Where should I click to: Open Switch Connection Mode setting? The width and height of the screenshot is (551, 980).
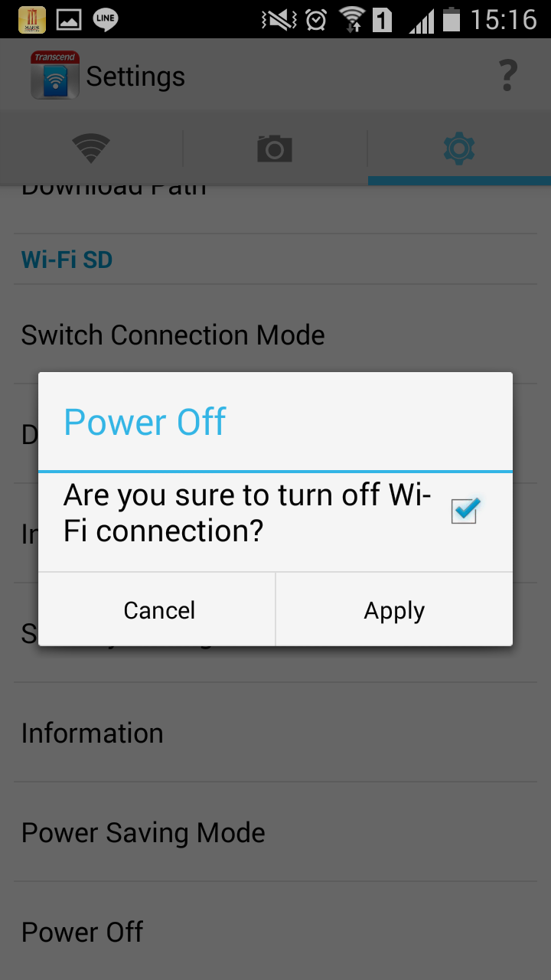pyautogui.click(x=275, y=335)
